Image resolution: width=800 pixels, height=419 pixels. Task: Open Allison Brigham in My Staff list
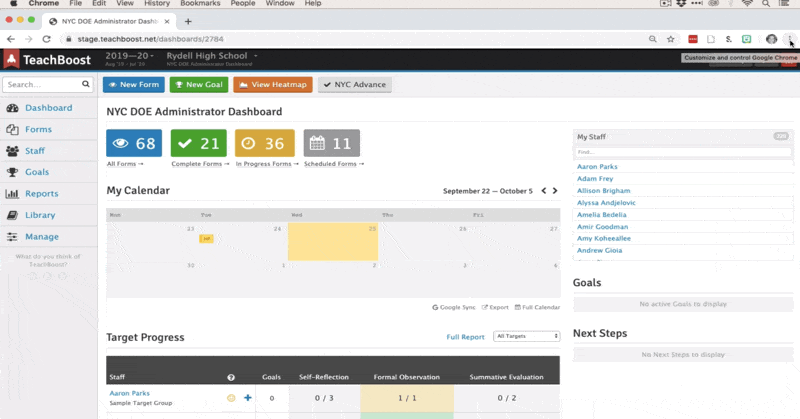(604, 190)
